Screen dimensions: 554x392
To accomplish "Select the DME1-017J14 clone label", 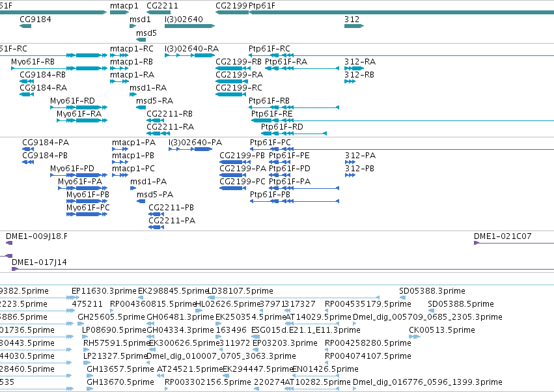I will click(39, 262).
